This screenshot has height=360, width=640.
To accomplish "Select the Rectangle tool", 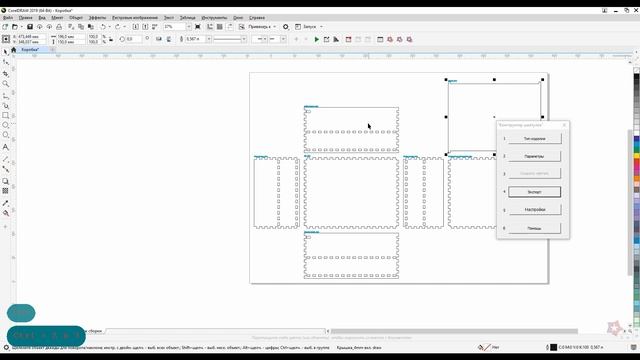I will (x=5, y=116).
